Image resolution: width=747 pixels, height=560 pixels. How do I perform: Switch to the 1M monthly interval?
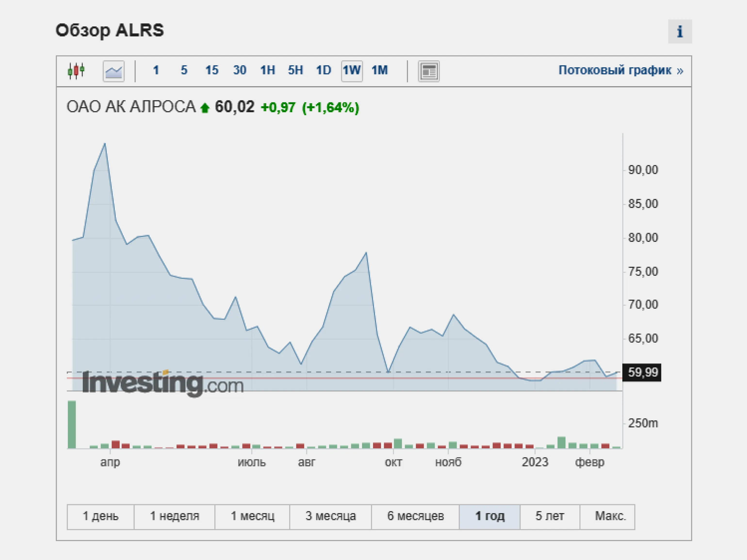(x=380, y=71)
